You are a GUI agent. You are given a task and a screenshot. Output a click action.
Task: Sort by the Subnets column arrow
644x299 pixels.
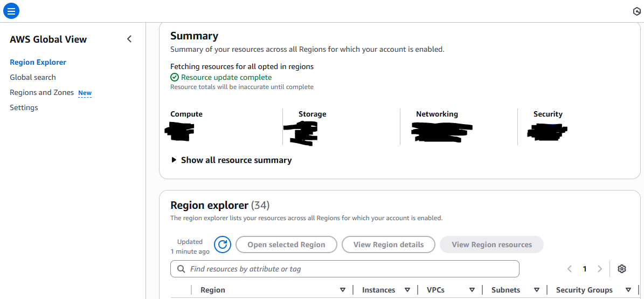(x=537, y=290)
